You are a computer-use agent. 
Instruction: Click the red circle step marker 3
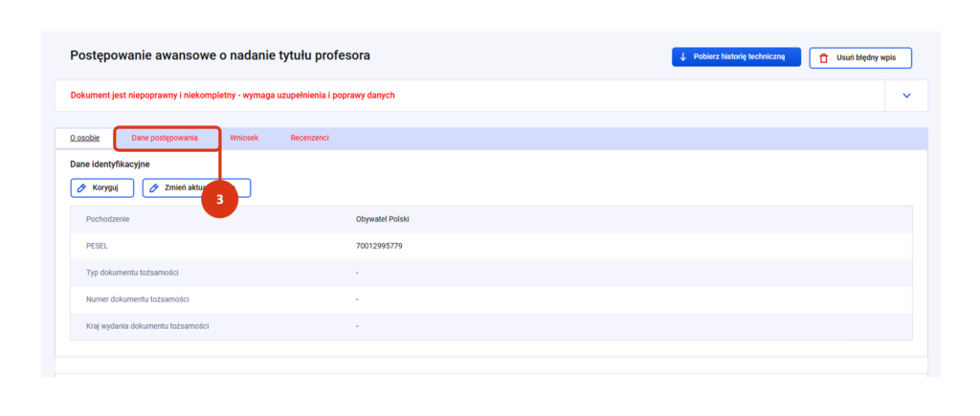[220, 199]
